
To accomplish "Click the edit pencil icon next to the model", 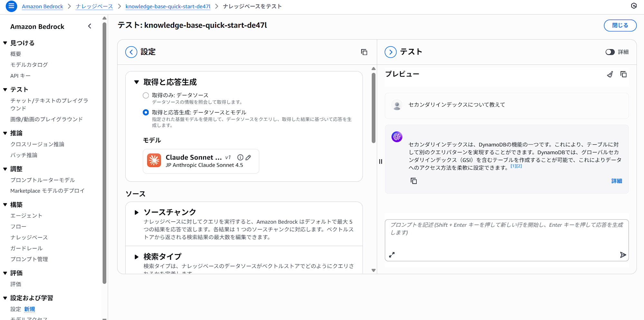I will click(248, 158).
